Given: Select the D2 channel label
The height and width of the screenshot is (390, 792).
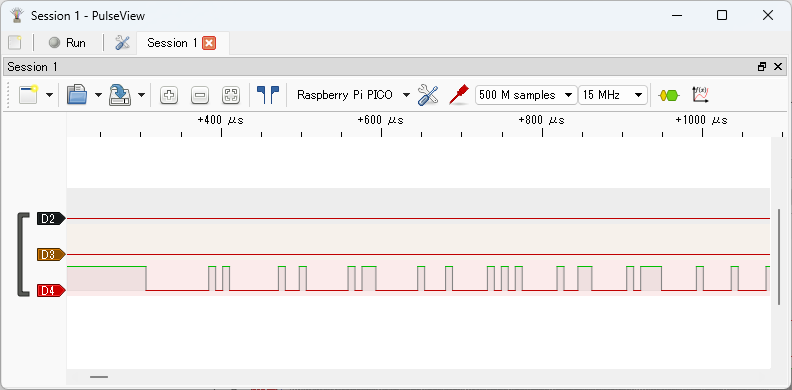Looking at the screenshot, I should [x=51, y=219].
